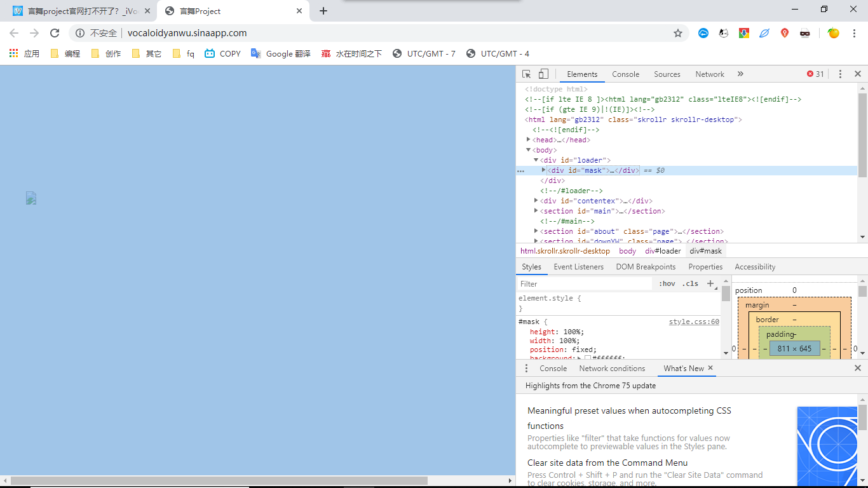Show more DevTools panels via chevron
868x488 pixels.
pos(740,74)
